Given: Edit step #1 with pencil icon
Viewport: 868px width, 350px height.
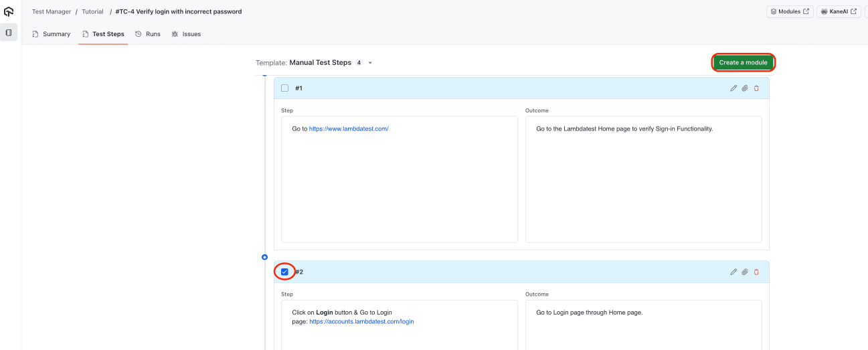Looking at the screenshot, I should click(733, 88).
